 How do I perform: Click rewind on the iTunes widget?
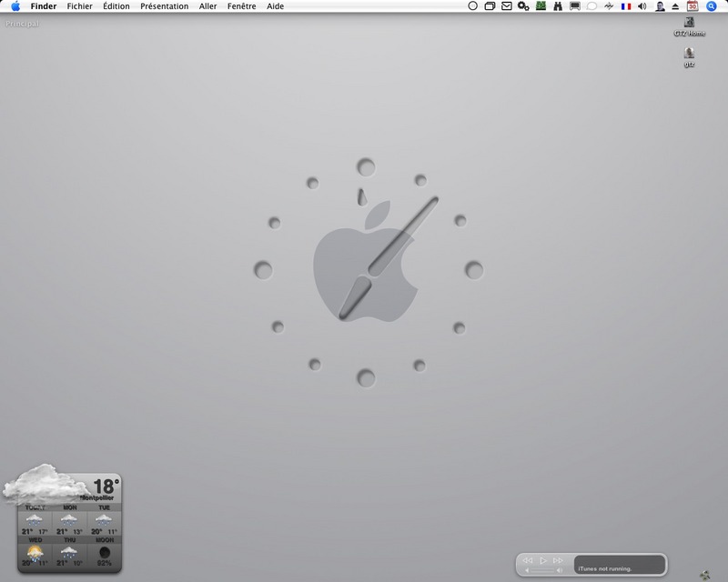coord(528,560)
